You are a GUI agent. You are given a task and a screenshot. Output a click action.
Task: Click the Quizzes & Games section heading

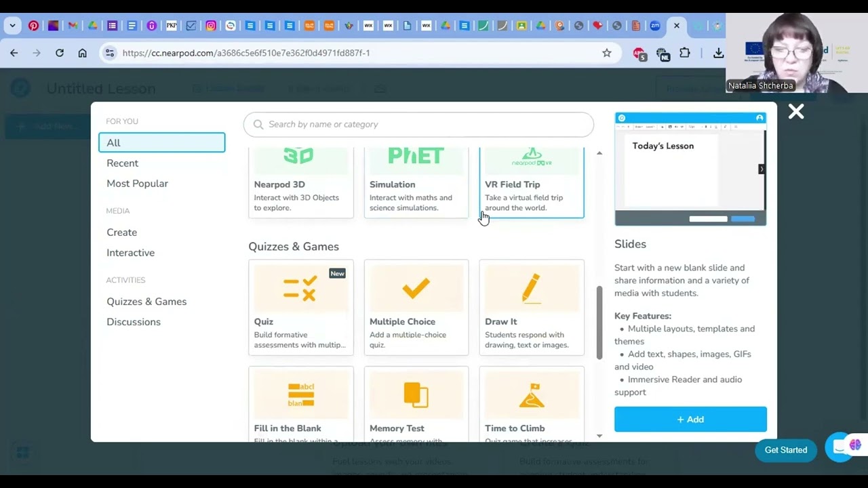(294, 247)
